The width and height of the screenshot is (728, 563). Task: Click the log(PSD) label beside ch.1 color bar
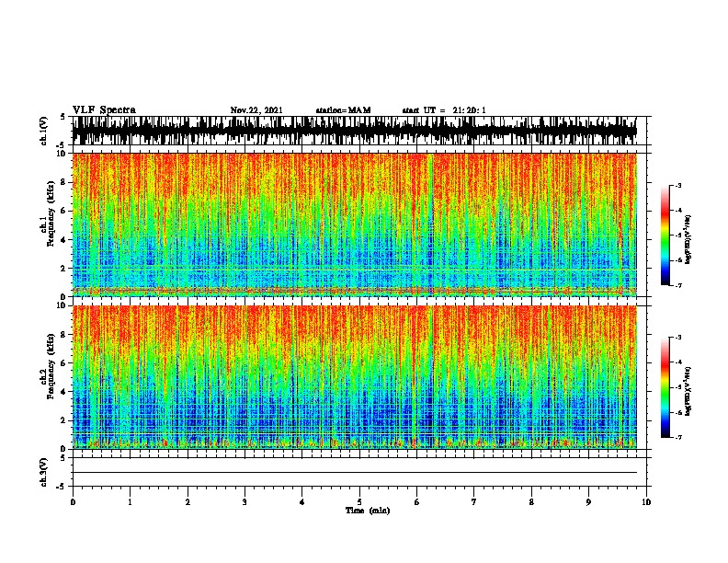point(688,239)
